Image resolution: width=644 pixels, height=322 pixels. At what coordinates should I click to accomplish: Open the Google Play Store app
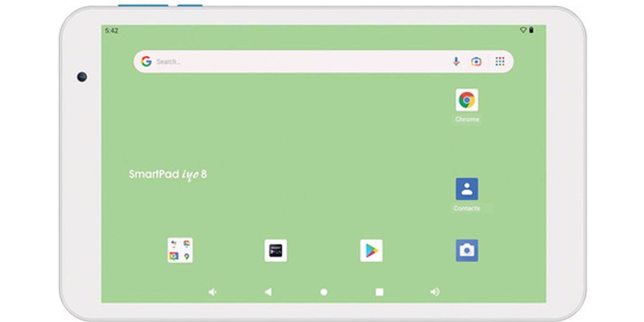pos(371,251)
